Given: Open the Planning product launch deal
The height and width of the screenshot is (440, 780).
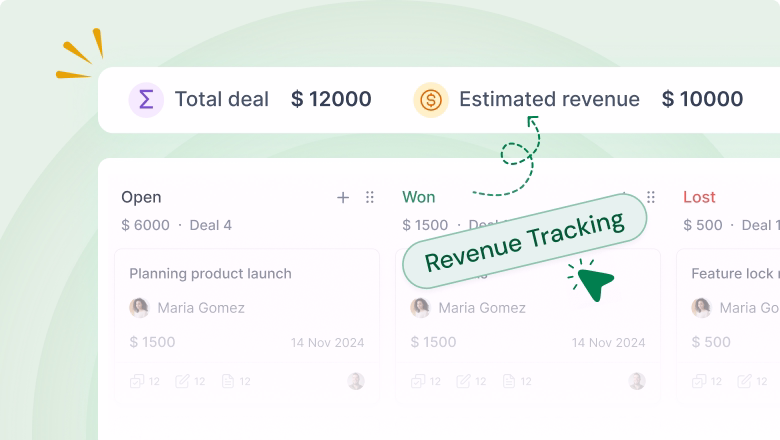Looking at the screenshot, I should [x=210, y=273].
